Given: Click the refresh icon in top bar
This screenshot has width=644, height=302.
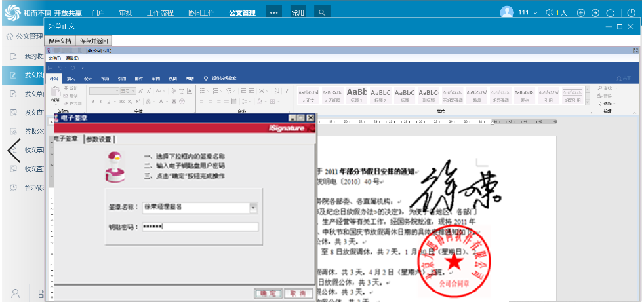Looking at the screenshot, I should (x=611, y=12).
